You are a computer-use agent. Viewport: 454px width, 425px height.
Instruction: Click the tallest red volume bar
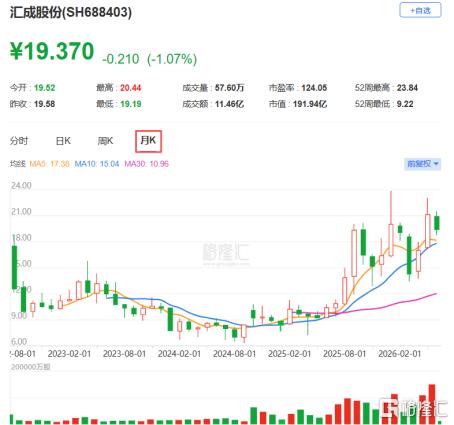click(x=432, y=404)
